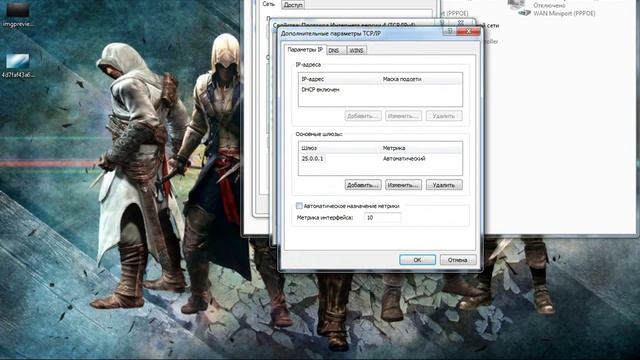
Task: Click the Метрика column header
Action: point(421,148)
